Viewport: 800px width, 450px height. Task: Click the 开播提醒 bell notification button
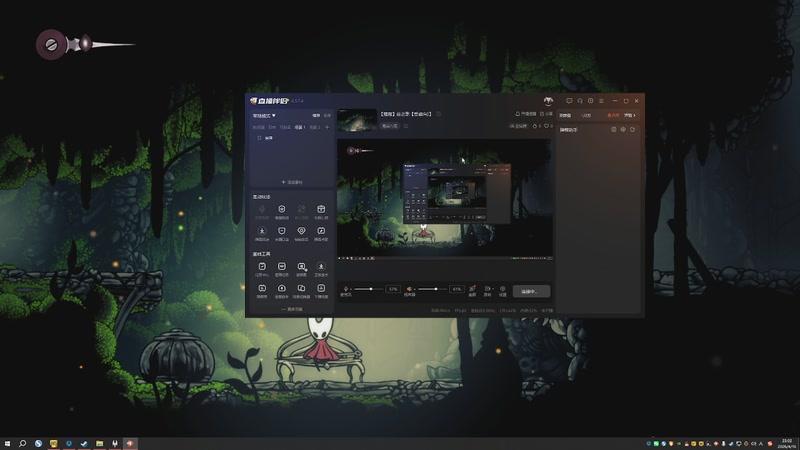coord(526,114)
